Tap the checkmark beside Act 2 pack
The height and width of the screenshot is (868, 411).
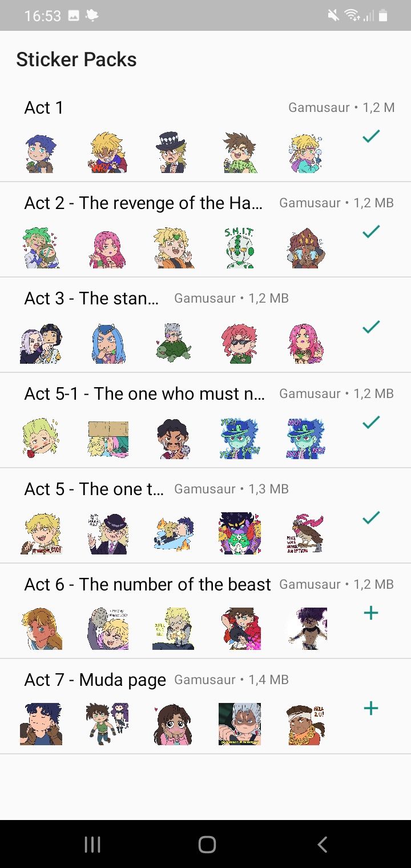371,232
